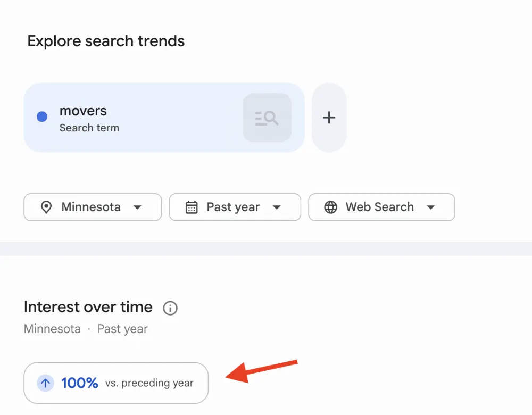Image resolution: width=532 pixels, height=415 pixels.
Task: Open the Past year time range filter
Action: (x=235, y=207)
